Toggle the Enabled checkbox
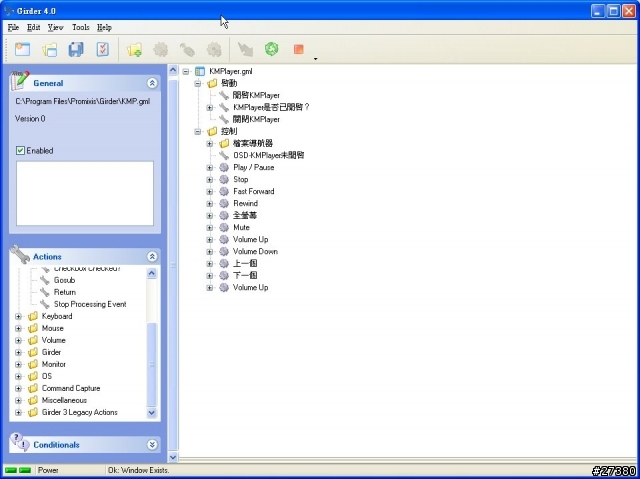The image size is (640, 479). (x=20, y=151)
